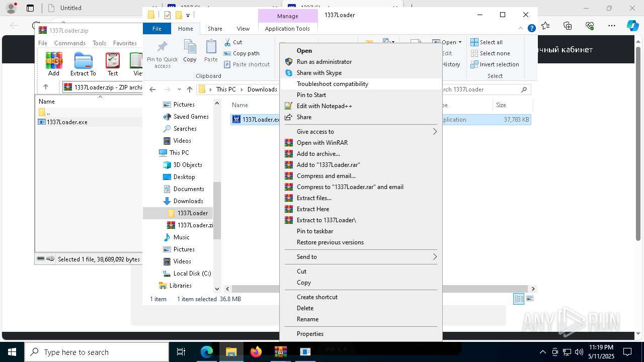The image size is (644, 362).
Task: Open the Explorer help icon
Action: point(531,29)
